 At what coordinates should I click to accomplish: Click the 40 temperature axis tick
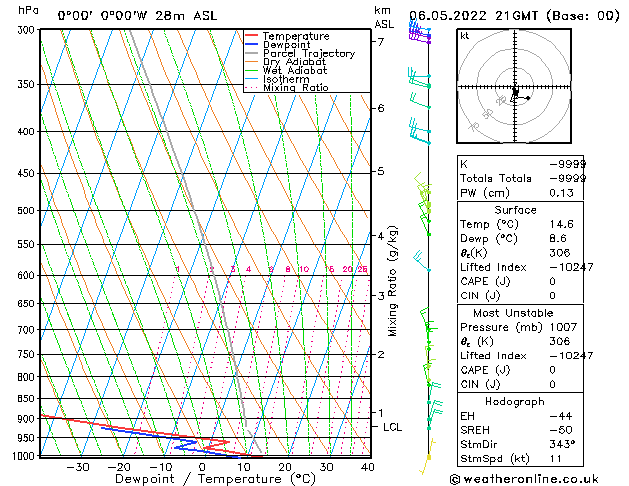(367, 467)
